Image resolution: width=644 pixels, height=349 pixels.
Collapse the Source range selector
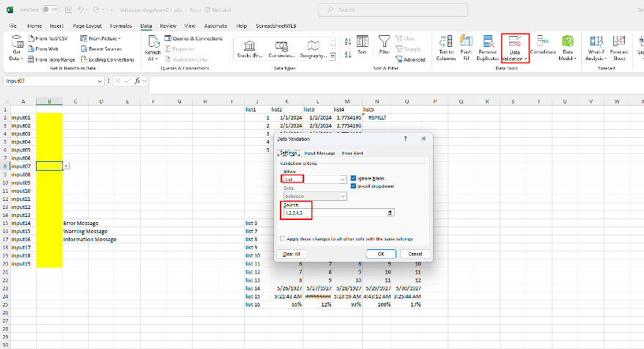tap(391, 213)
